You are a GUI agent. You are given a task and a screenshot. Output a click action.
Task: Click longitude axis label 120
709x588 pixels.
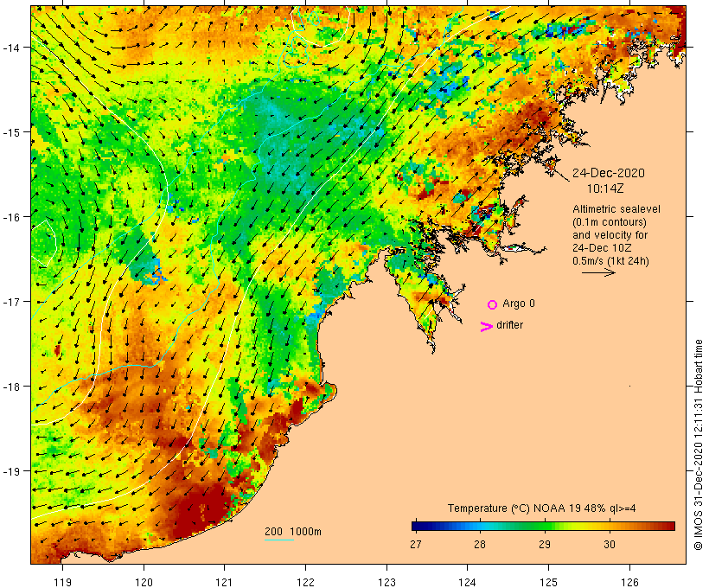pyautogui.click(x=144, y=582)
